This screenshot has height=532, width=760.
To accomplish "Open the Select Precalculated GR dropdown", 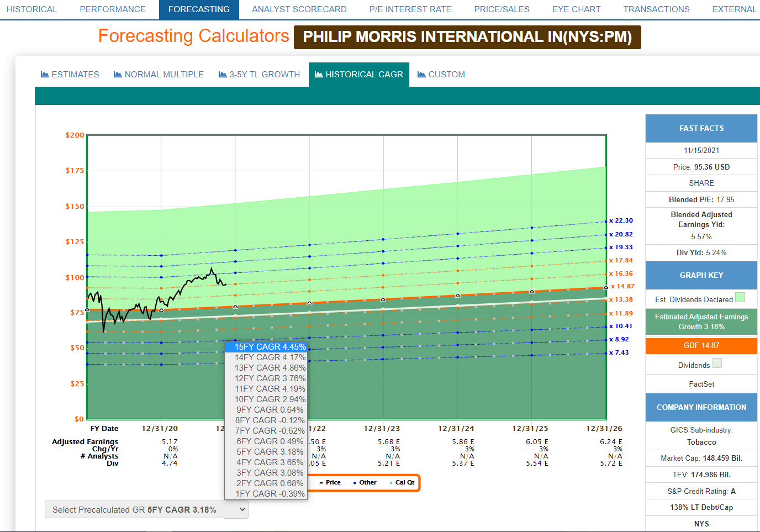I will pyautogui.click(x=146, y=510).
